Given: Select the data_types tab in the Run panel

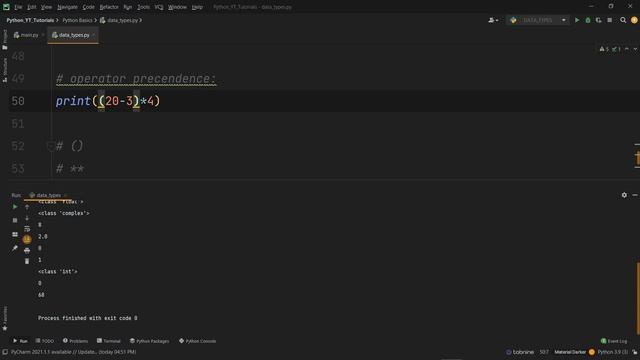Looking at the screenshot, I should click(x=48, y=195).
